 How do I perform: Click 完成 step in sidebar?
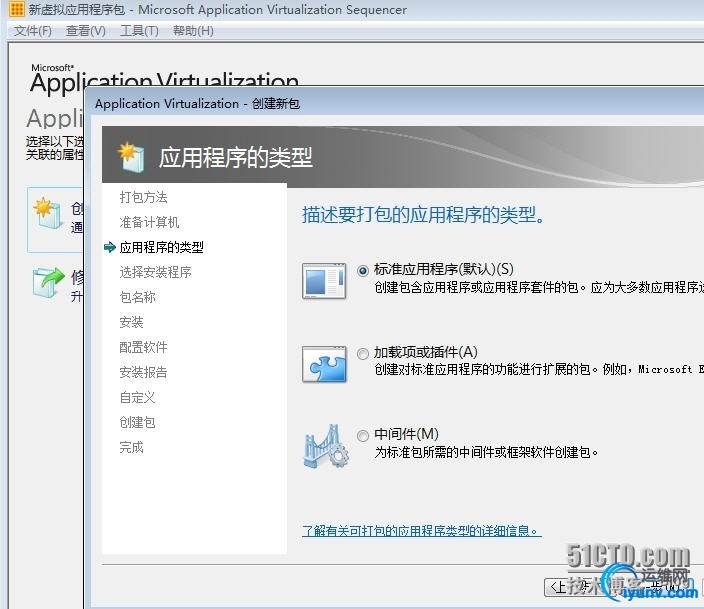[131, 447]
